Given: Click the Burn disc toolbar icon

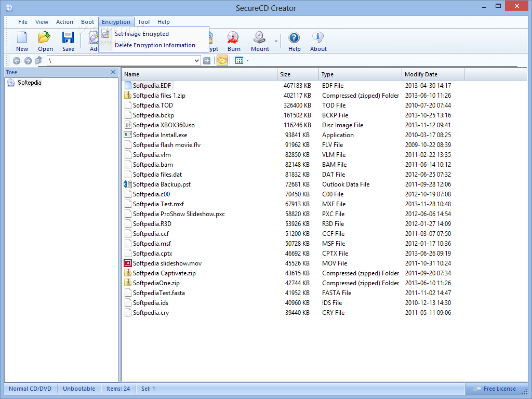Looking at the screenshot, I should coord(233,37).
